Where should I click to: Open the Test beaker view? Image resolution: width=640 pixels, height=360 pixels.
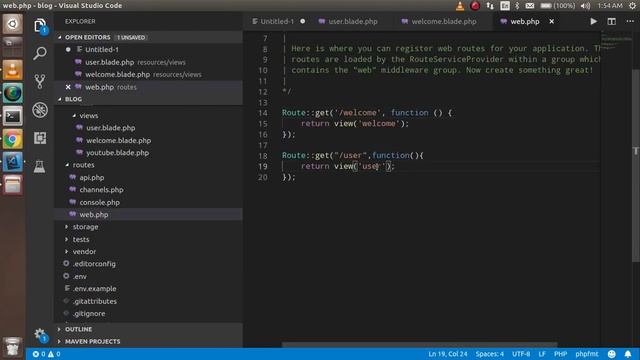[40, 166]
